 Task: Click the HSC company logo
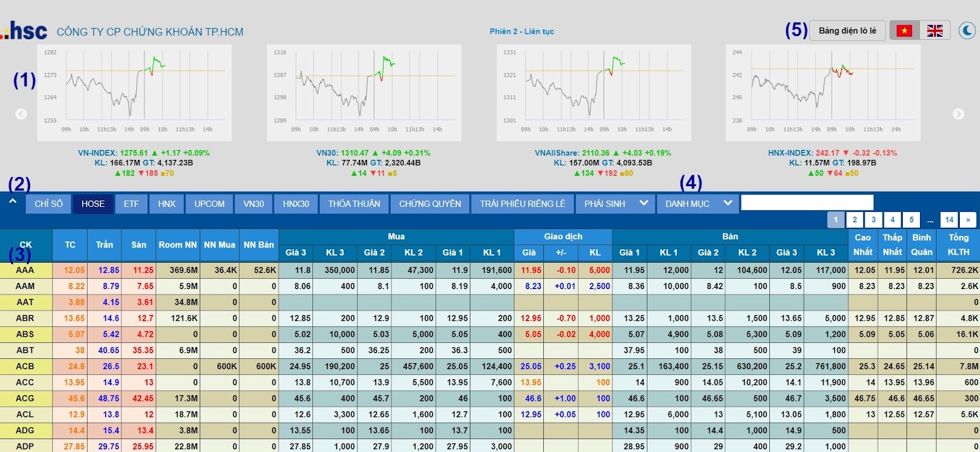point(24,31)
